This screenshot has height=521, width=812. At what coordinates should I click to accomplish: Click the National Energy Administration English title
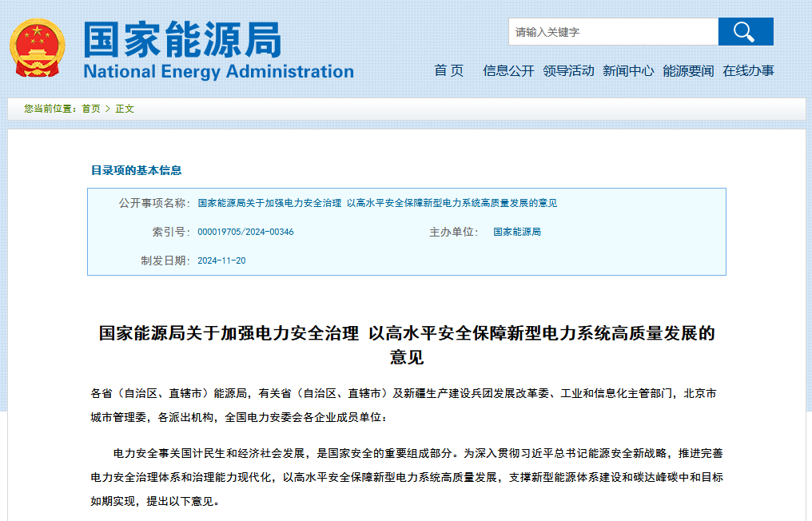coord(218,71)
